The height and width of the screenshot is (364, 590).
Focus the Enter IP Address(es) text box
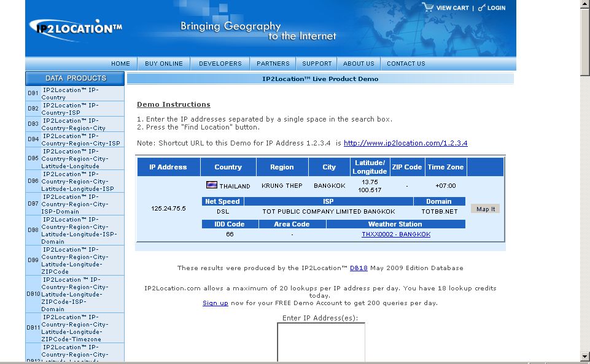(x=321, y=342)
